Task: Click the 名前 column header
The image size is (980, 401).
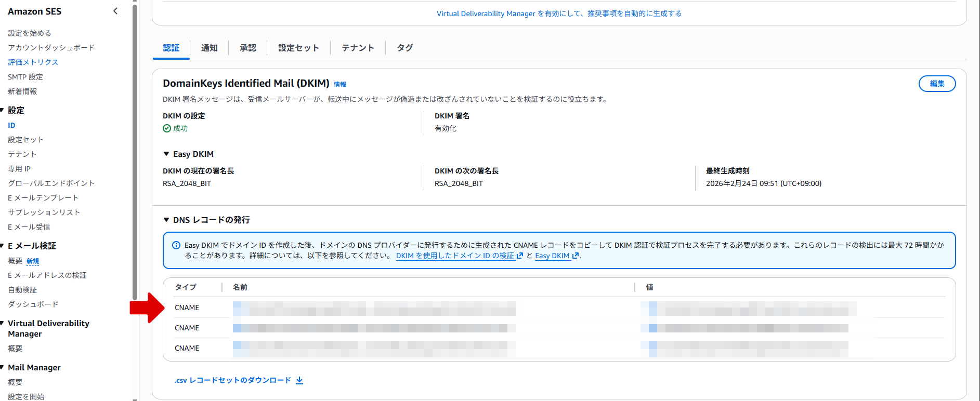Action: [240, 287]
